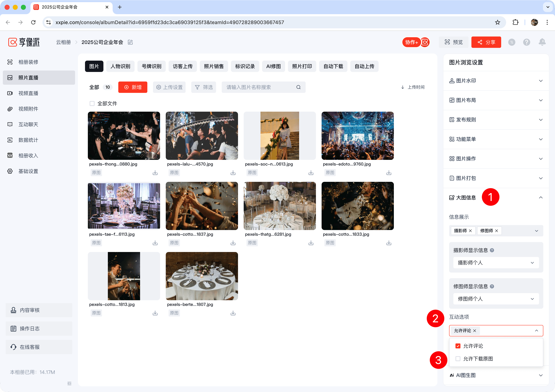Screen dimensions: 555x392
Task: Open the 摄影师个人 dropdown
Action: click(x=496, y=263)
